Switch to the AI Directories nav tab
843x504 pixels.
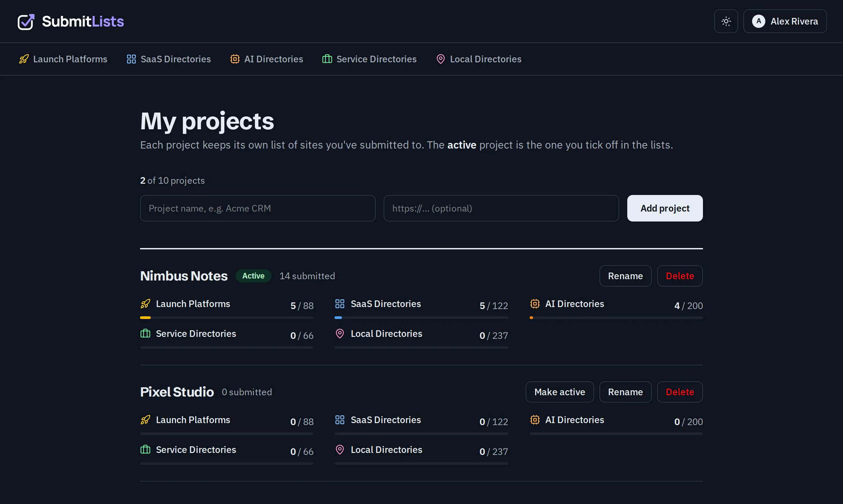(267, 59)
